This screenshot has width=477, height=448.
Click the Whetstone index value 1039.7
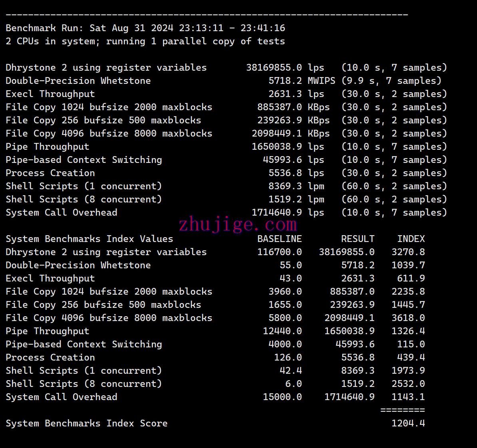pos(408,265)
